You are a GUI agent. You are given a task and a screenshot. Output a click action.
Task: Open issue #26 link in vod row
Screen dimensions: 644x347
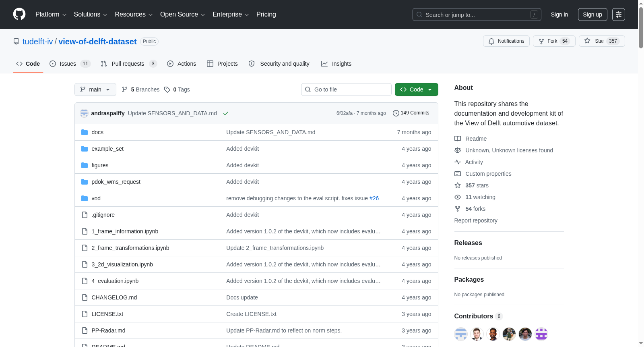pyautogui.click(x=374, y=198)
